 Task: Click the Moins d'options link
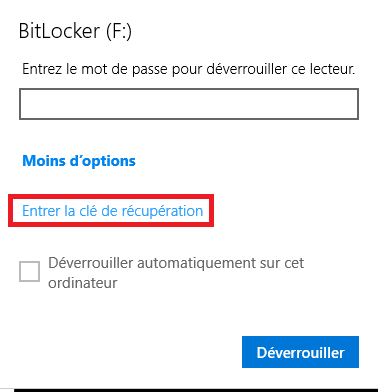[79, 161]
